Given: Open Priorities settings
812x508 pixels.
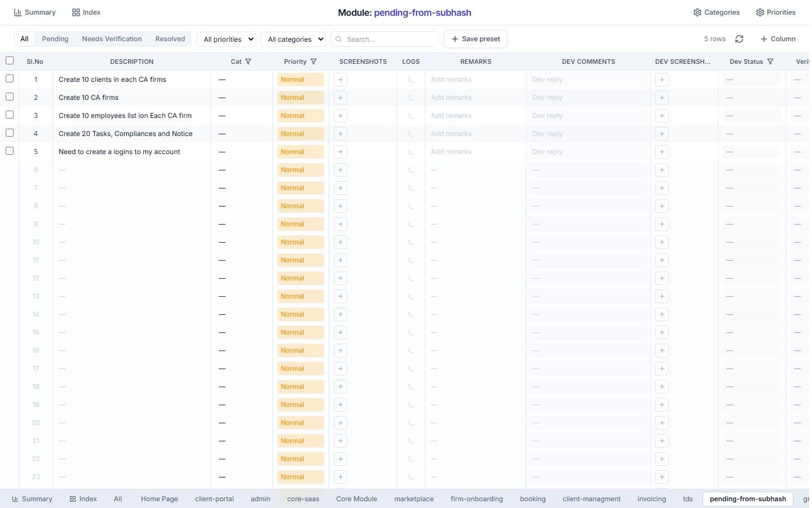Looking at the screenshot, I should (776, 12).
